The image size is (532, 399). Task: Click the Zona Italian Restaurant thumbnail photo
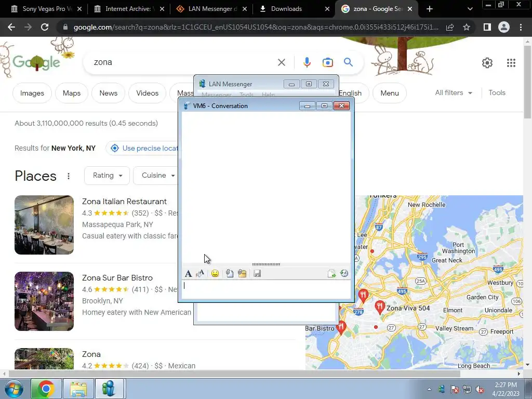pos(44,225)
